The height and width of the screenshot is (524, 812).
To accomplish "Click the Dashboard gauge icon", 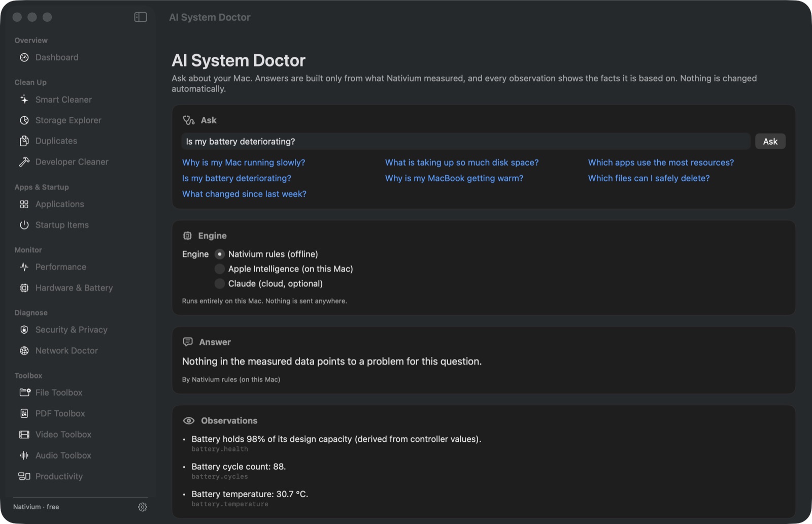I will point(24,57).
